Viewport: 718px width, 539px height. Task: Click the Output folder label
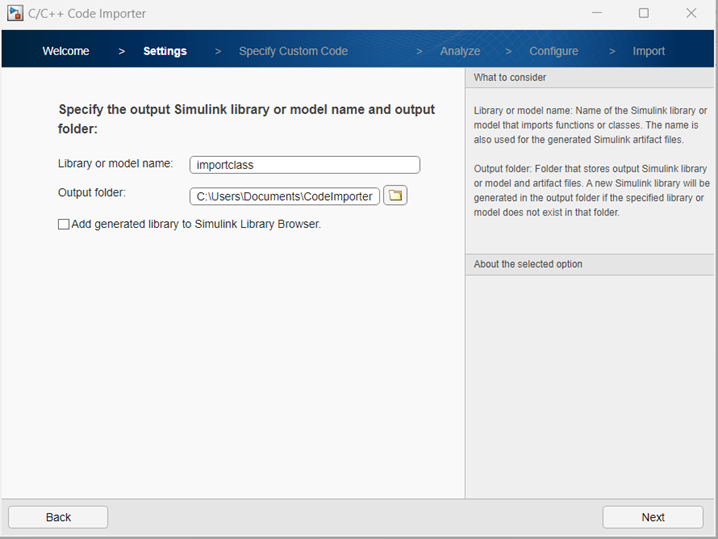(x=92, y=192)
